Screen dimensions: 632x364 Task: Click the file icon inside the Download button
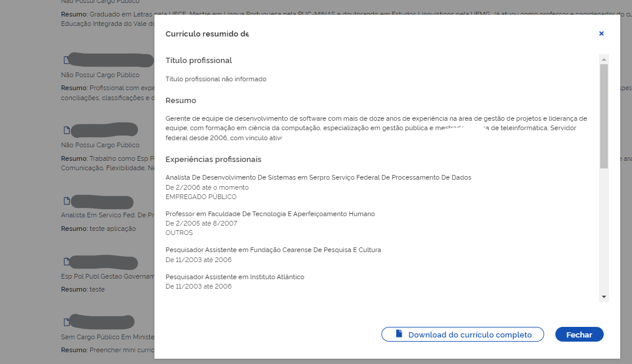coord(399,334)
